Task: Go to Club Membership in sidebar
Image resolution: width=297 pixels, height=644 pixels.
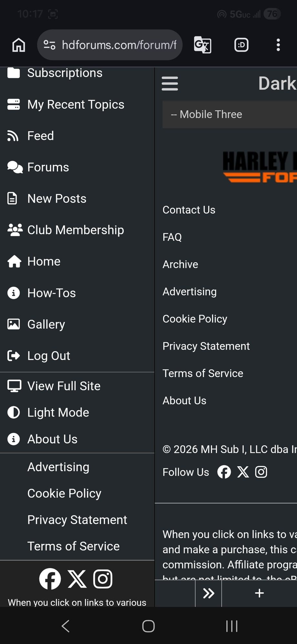Action: tap(75, 230)
